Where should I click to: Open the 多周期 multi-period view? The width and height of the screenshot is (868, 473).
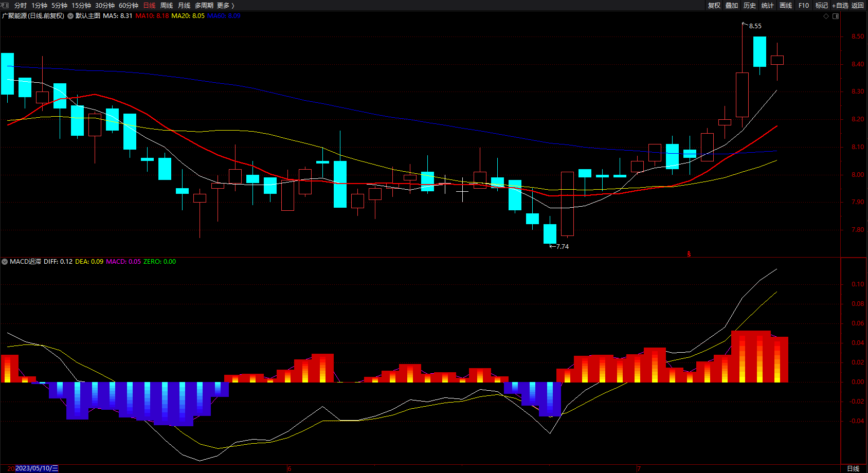204,5
